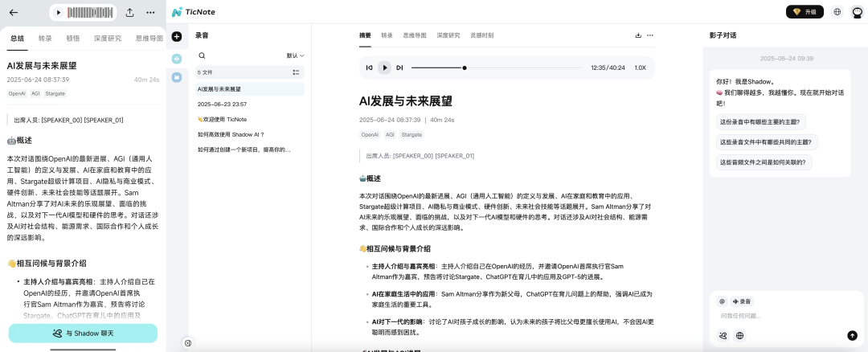Change playback speed 1.0X
868x352 pixels.
coord(640,68)
